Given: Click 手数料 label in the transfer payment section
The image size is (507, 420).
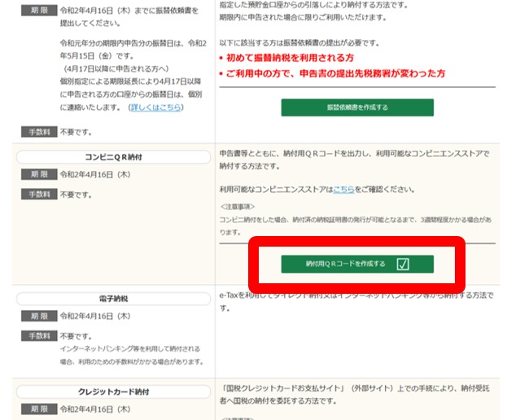Looking at the screenshot, I should tap(39, 132).
